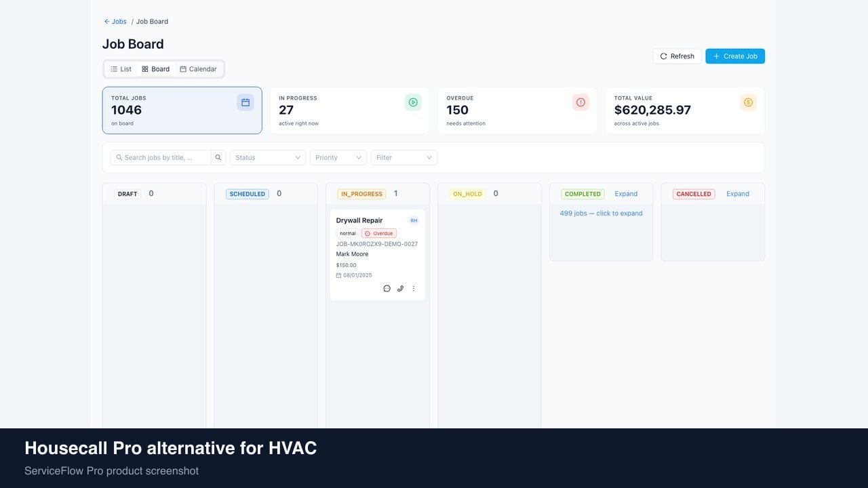Click the $150.00 job amount

[x=347, y=265]
